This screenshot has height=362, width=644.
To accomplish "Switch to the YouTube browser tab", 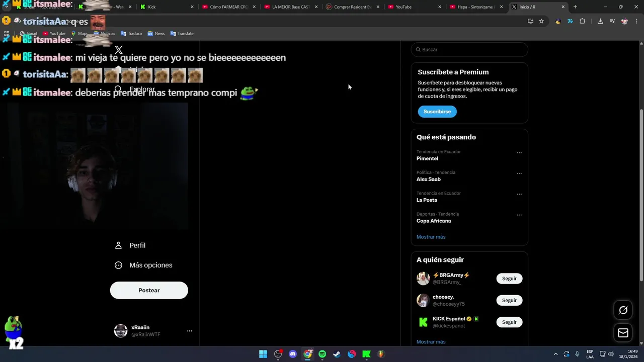I will coord(415,7).
